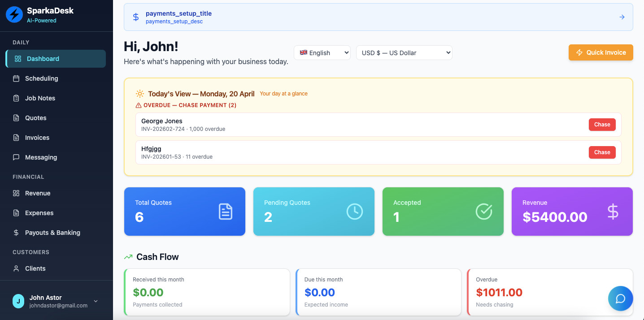Click the Revenue grid icon in sidebar
This screenshot has height=320, width=644.
(x=16, y=193)
